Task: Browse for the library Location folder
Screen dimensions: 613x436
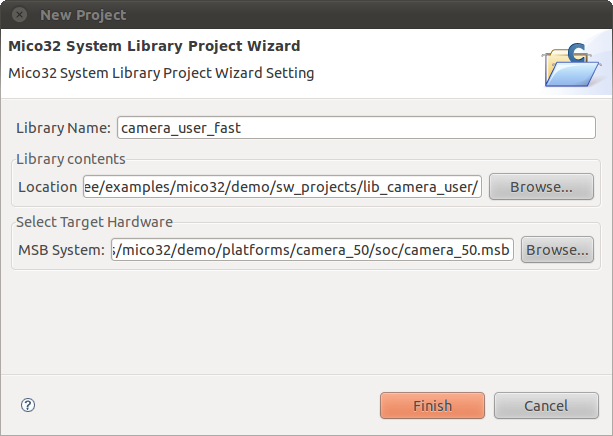Action: (x=541, y=187)
